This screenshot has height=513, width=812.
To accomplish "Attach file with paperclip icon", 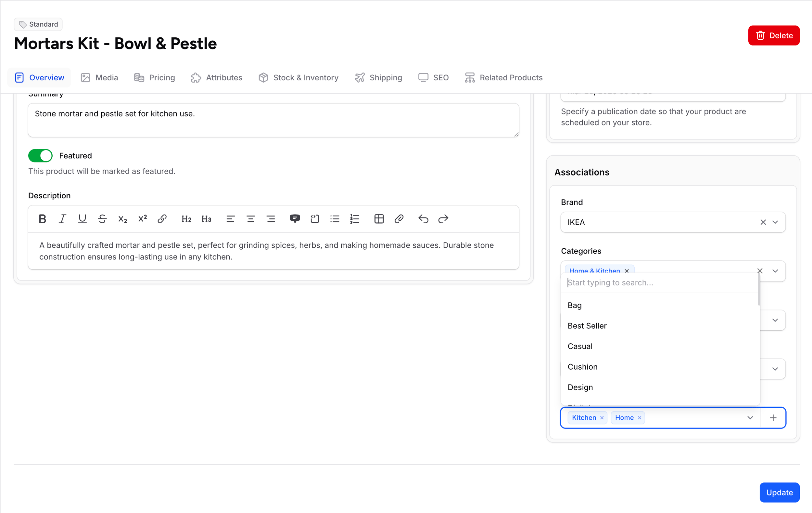I will 399,219.
